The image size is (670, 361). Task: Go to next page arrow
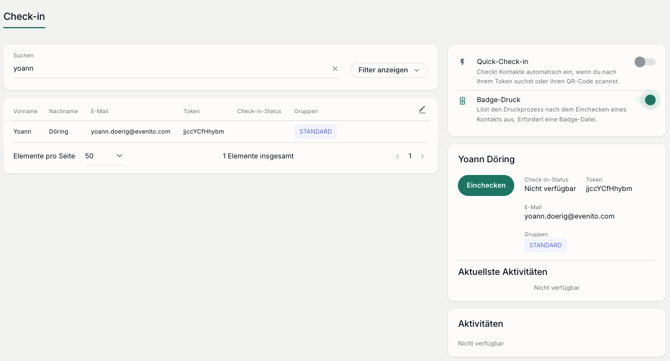click(x=422, y=156)
